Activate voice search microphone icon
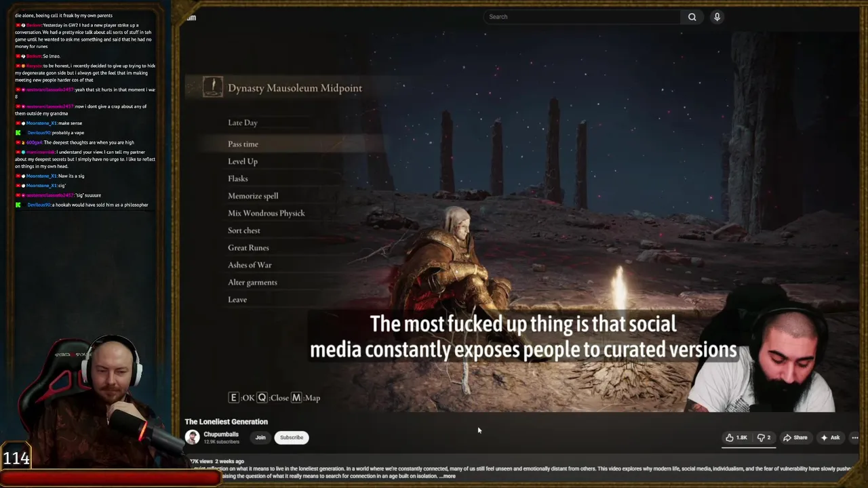The image size is (868, 488). [717, 17]
